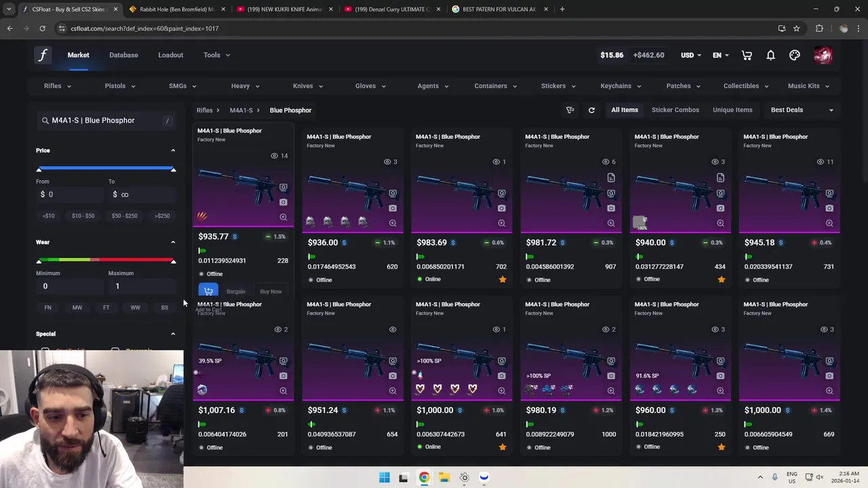This screenshot has width=868, height=488.
Task: Click the zoom magnifier on $935.77 listing
Action: 283,217
